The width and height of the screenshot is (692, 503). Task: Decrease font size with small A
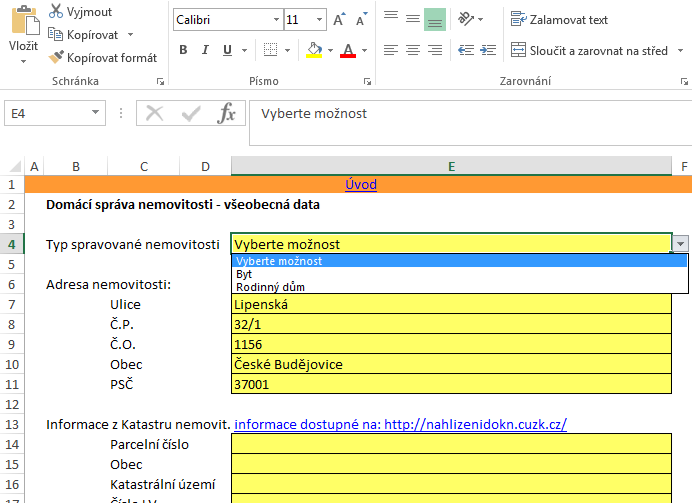point(361,20)
